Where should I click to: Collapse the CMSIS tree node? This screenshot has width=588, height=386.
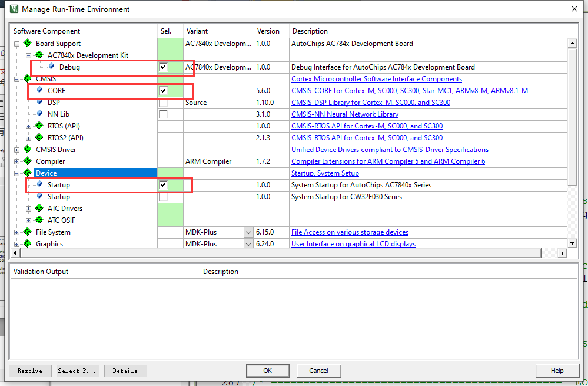tap(16, 79)
